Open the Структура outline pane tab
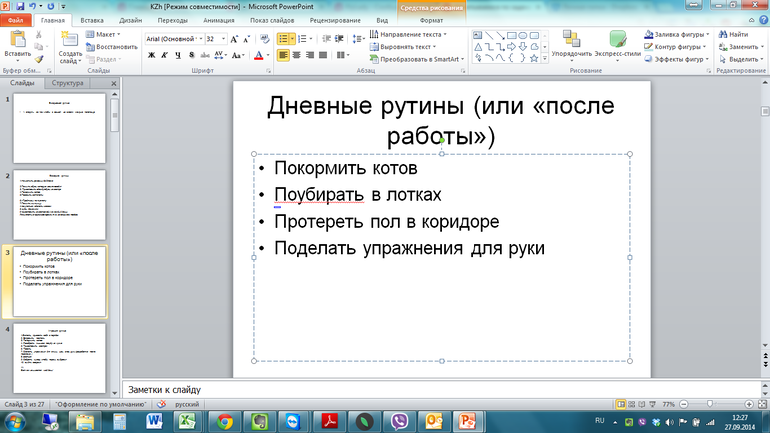Image resolution: width=770 pixels, height=433 pixels. [68, 84]
